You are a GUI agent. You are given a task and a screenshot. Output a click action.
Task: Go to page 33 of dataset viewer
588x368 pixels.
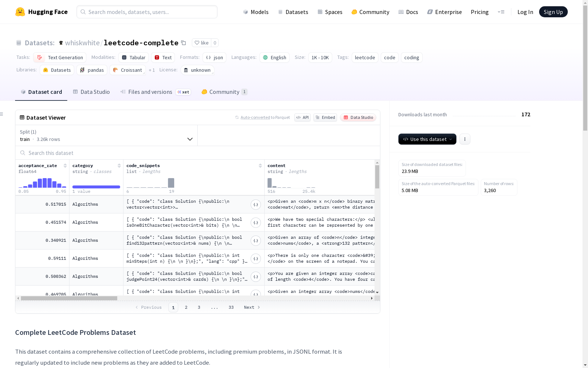click(x=231, y=307)
